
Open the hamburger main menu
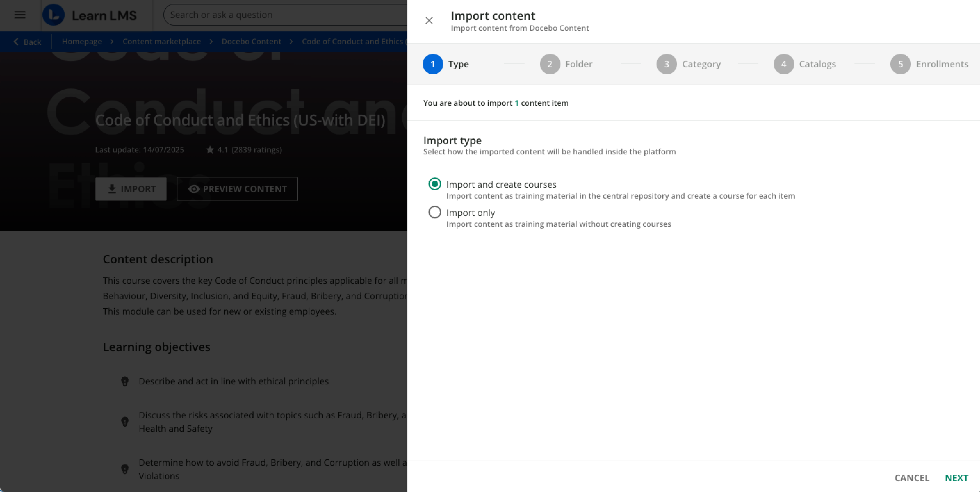point(20,15)
